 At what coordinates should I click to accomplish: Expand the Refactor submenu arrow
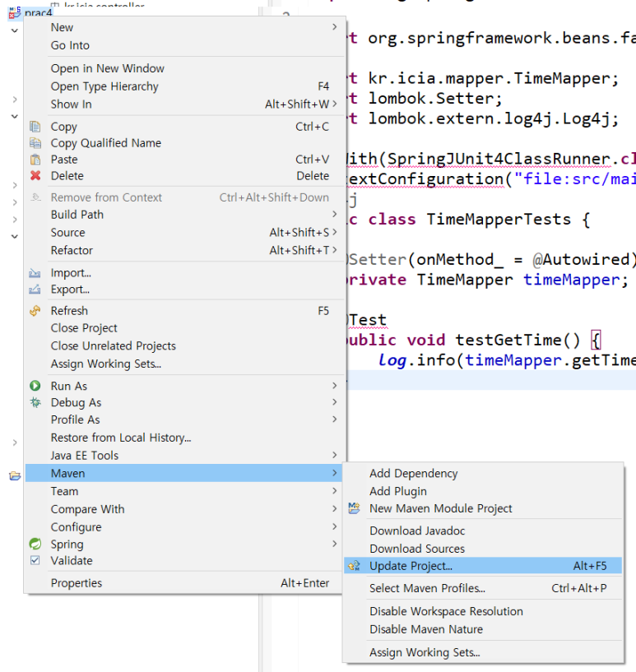[x=335, y=250]
